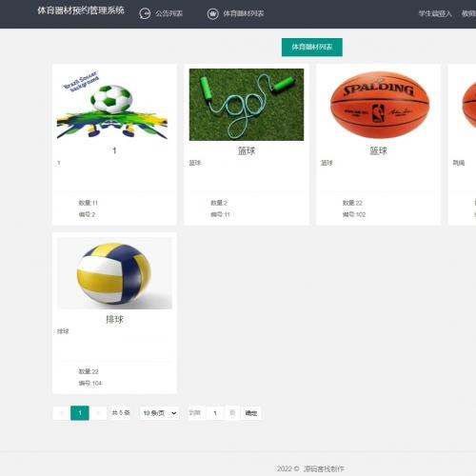The height and width of the screenshot is (476, 476).
Task: Expand the 10 条/页 page size dropdown
Action: point(160,413)
